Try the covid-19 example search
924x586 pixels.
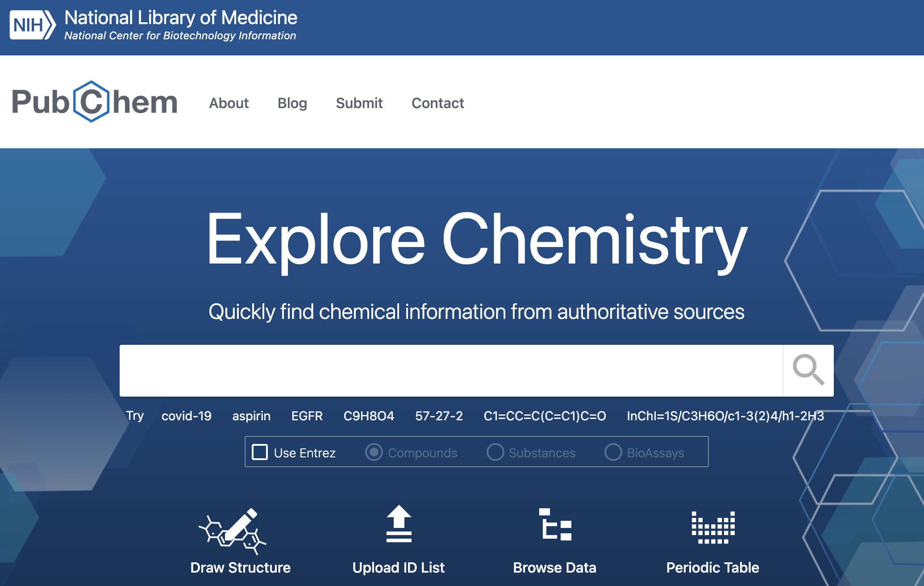187,416
